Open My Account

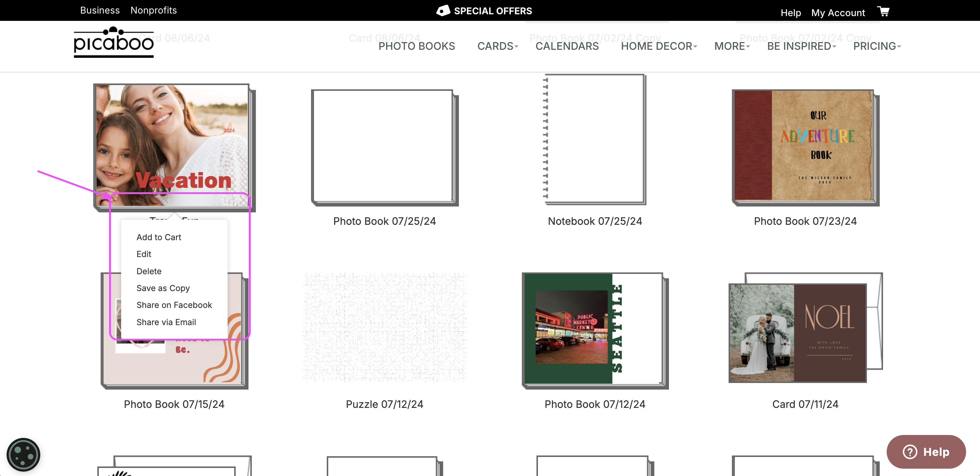point(838,12)
